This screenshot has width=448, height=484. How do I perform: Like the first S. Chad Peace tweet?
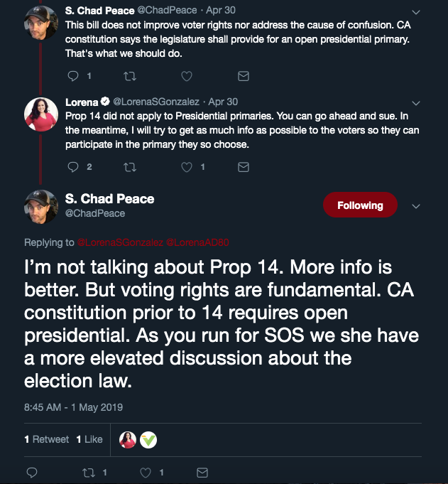pyautogui.click(x=187, y=75)
